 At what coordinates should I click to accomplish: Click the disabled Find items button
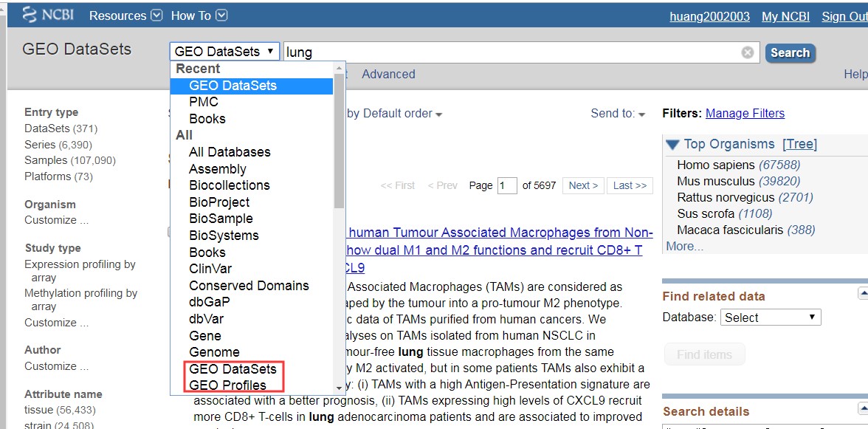point(704,354)
